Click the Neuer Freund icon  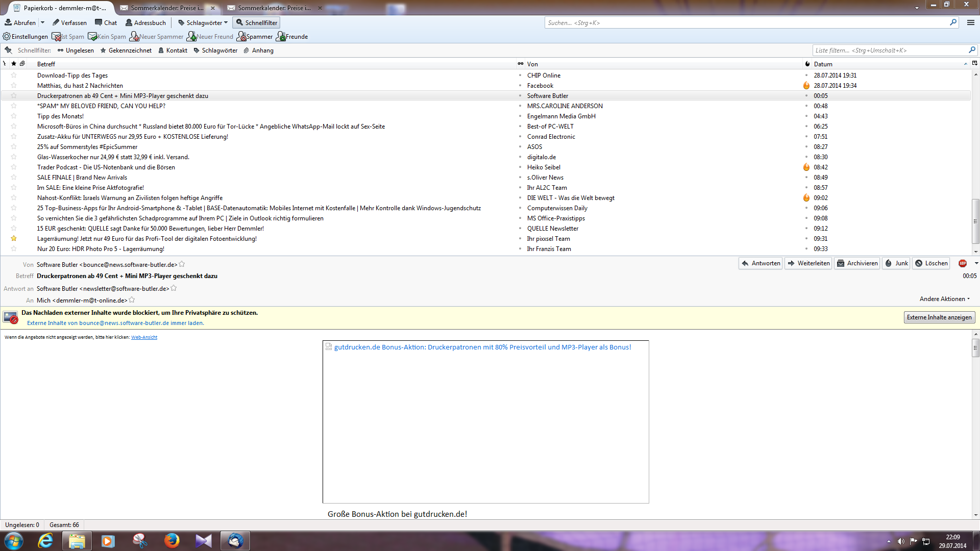191,37
